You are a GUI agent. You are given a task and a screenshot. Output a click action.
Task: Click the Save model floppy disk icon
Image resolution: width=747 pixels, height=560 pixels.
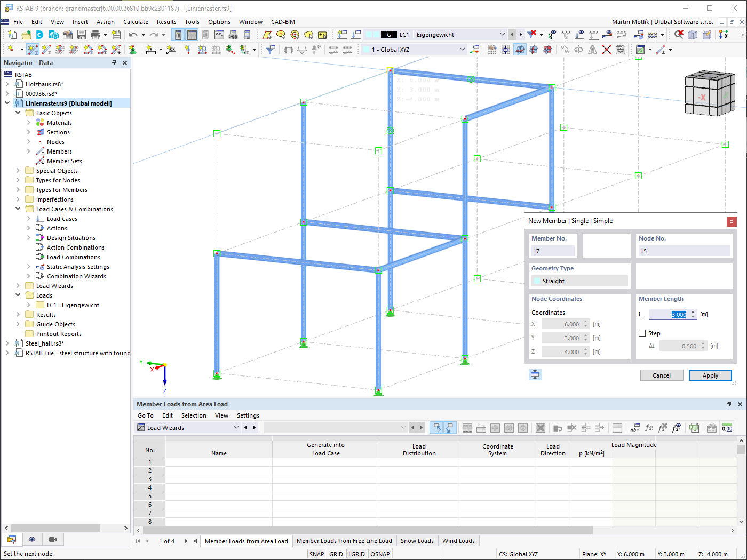82,35
